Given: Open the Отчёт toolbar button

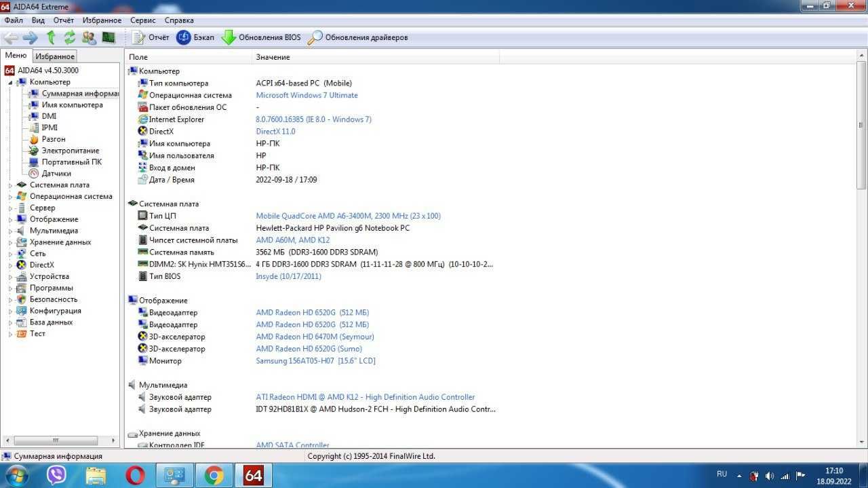Looking at the screenshot, I should pos(151,37).
